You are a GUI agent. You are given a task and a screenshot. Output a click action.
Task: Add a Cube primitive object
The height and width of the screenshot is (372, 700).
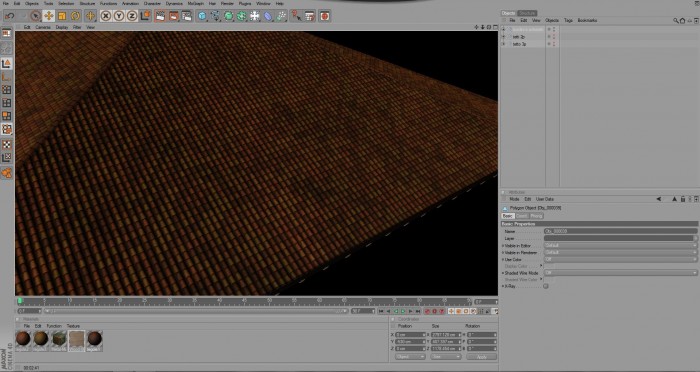coord(202,16)
